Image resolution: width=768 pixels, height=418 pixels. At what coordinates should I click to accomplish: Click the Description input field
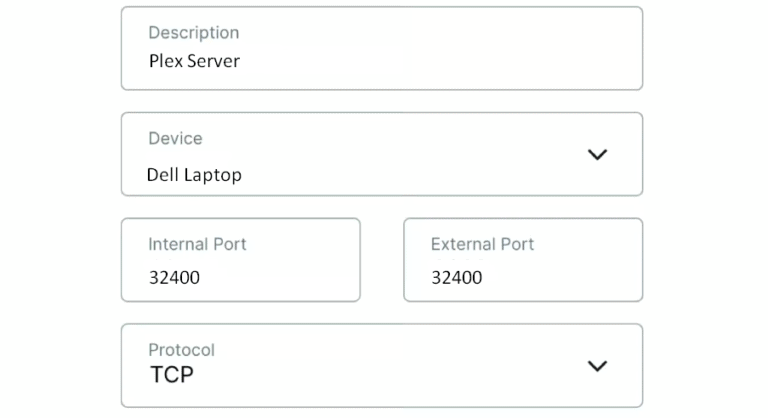point(381,48)
